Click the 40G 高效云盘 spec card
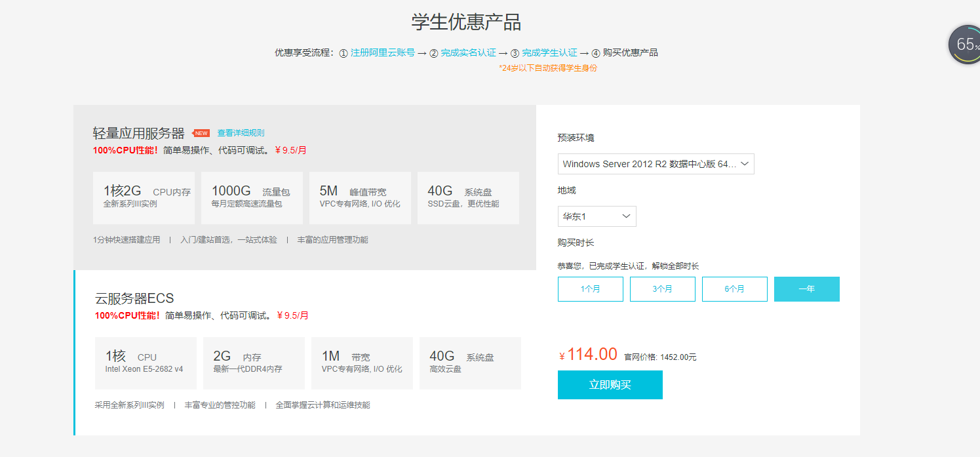 [470, 363]
